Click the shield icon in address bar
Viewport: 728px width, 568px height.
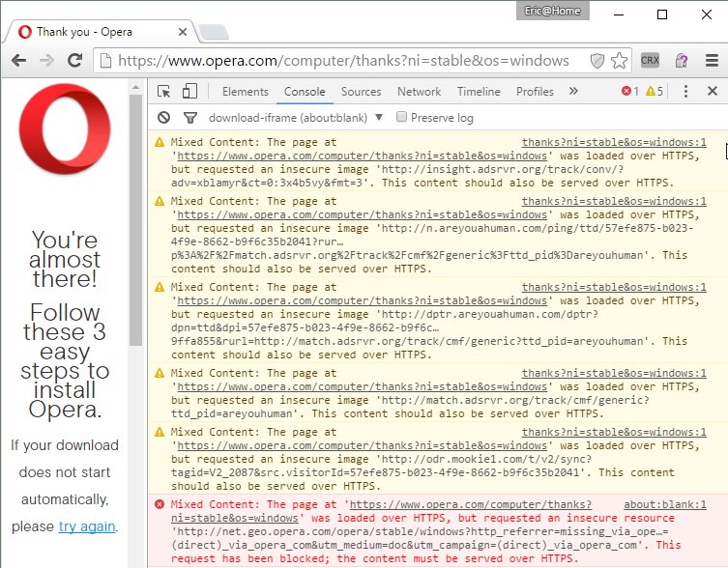(597, 60)
